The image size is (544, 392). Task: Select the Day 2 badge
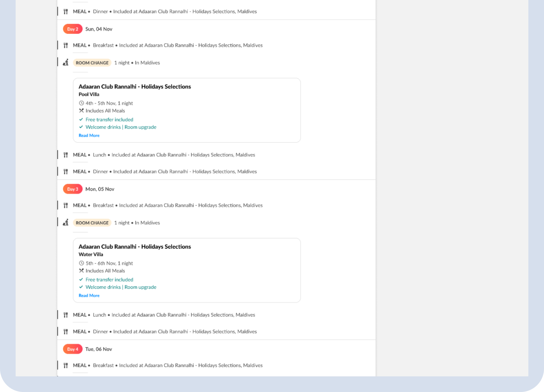point(73,29)
